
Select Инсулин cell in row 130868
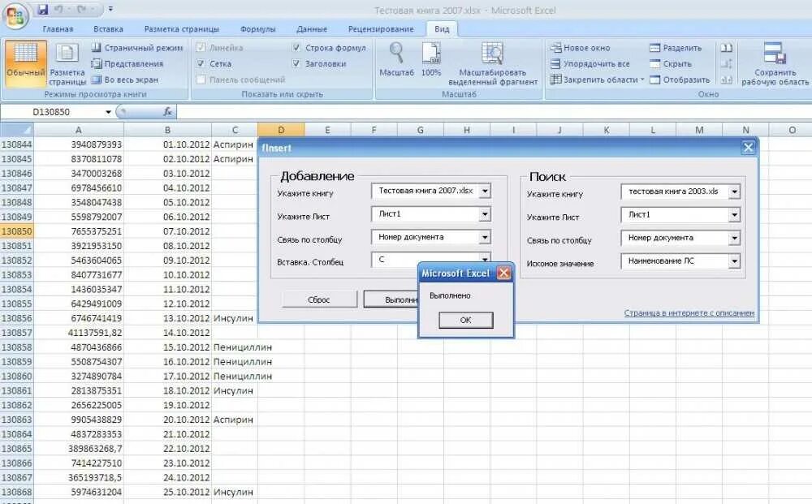pyautogui.click(x=235, y=492)
